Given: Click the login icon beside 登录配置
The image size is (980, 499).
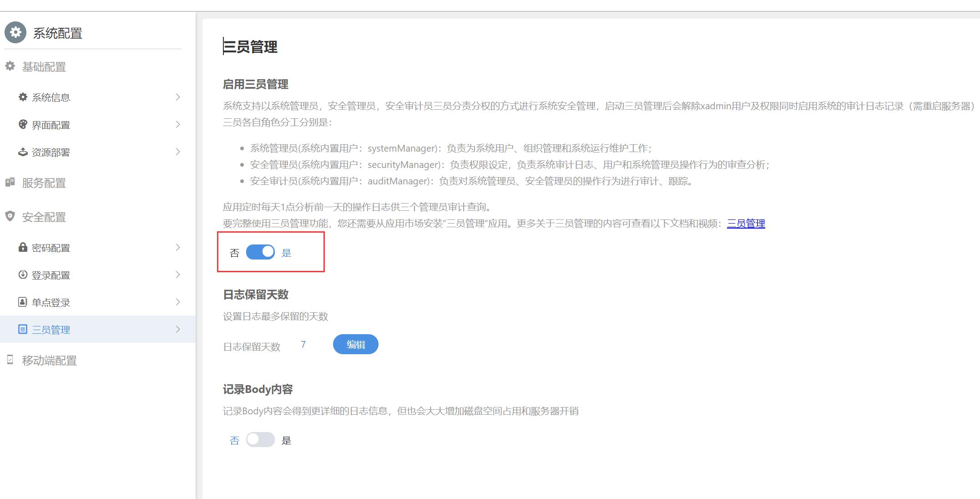Looking at the screenshot, I should [x=23, y=275].
